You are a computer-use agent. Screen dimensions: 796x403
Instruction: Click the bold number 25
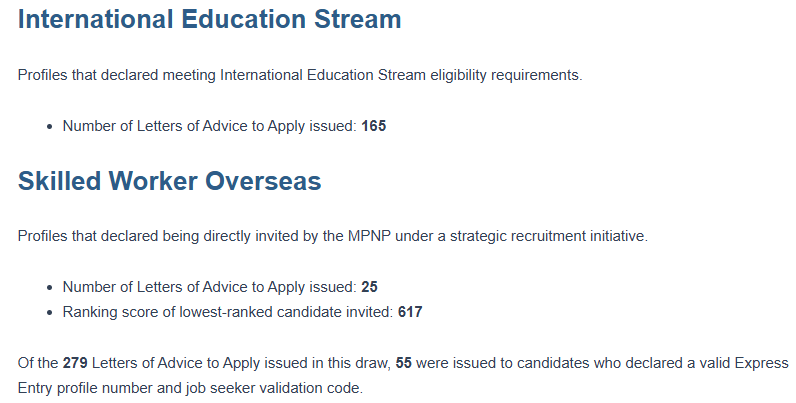[x=370, y=287]
